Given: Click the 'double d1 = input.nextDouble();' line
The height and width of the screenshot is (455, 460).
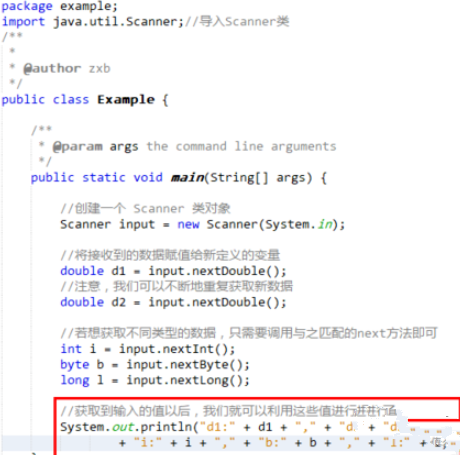Looking at the screenshot, I should tap(173, 271).
